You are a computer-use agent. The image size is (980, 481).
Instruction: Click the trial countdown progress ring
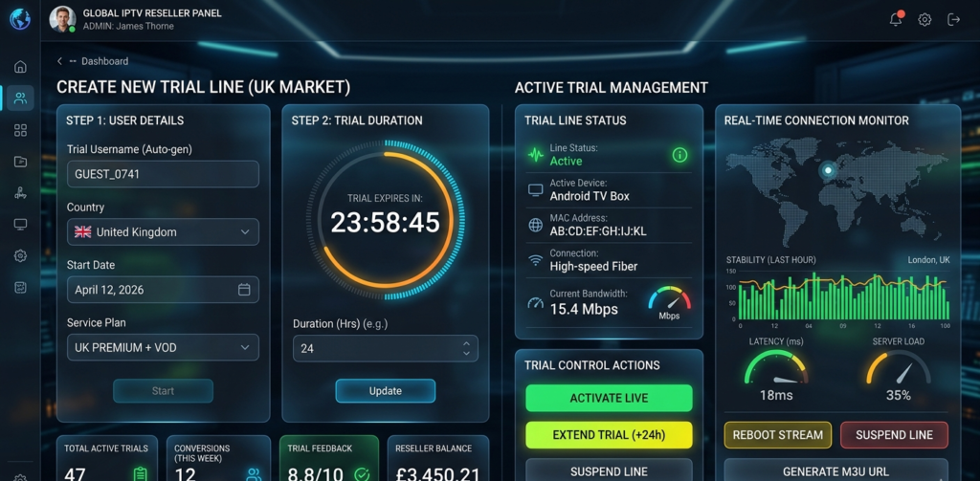(385, 220)
